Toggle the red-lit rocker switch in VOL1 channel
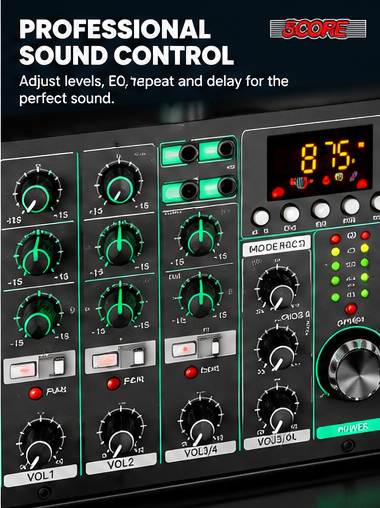 pyautogui.click(x=23, y=371)
